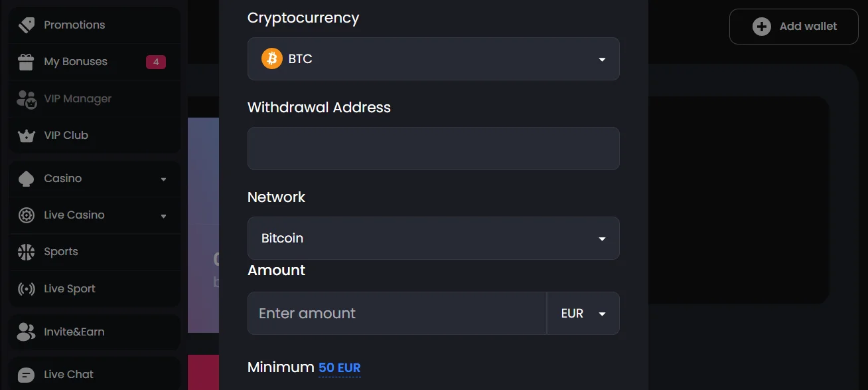Change the EUR currency selector
Image resolution: width=868 pixels, height=390 pixels.
(x=583, y=314)
